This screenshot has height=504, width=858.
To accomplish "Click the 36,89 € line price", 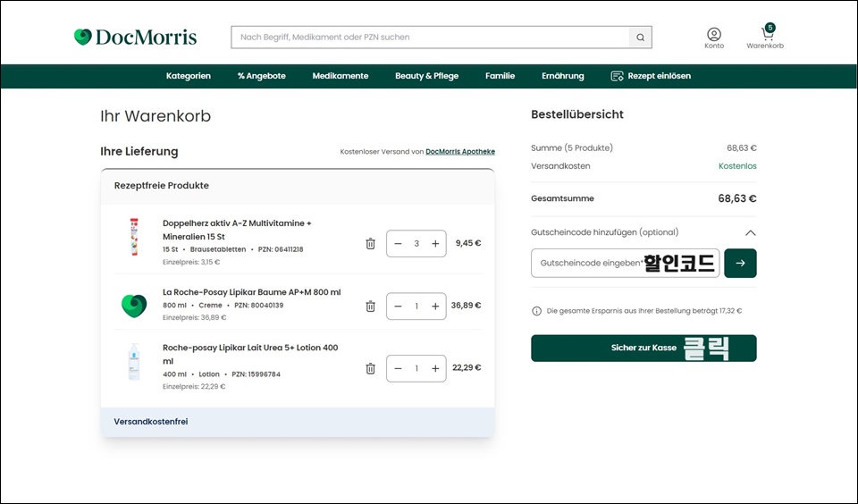I will pyautogui.click(x=467, y=306).
